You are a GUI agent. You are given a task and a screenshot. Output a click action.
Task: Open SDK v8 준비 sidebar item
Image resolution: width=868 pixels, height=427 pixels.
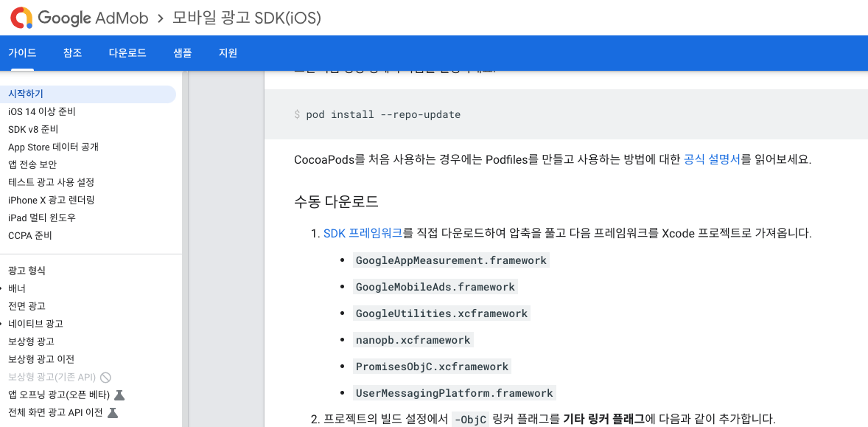(x=33, y=130)
